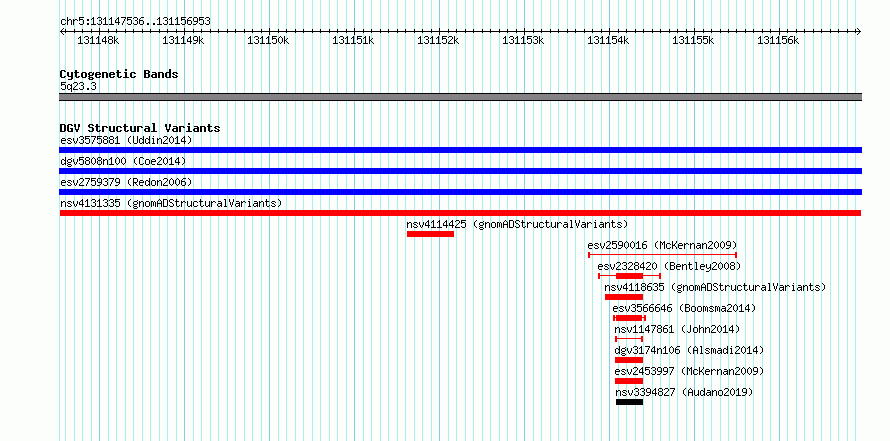Open nsv4131335 (gnomADStructuralVariants) label
The image size is (890, 441).
pos(171,203)
